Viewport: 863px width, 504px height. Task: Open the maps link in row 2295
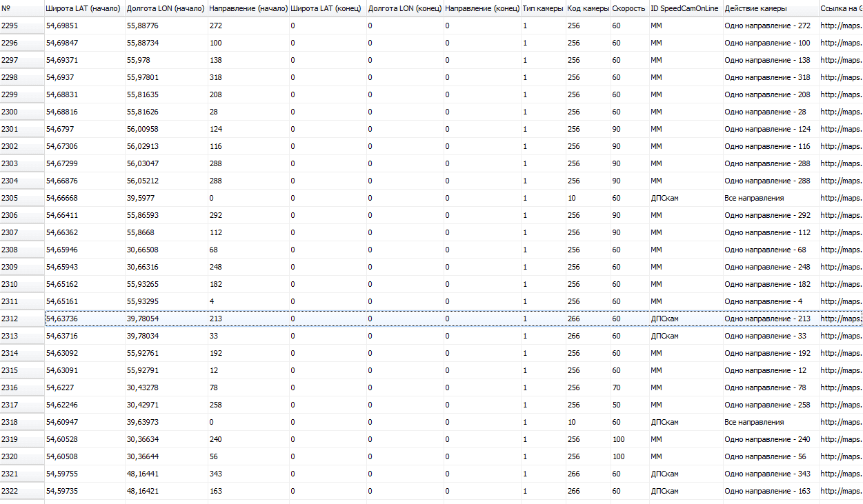point(840,26)
